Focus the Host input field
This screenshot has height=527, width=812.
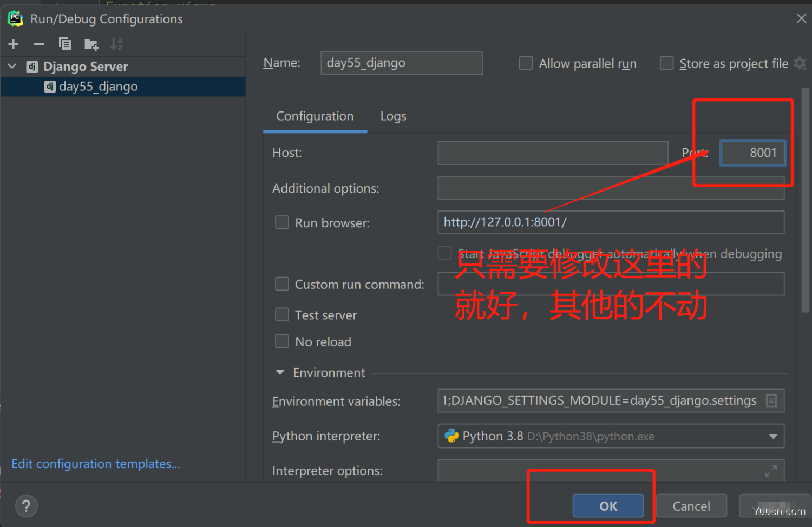click(553, 153)
